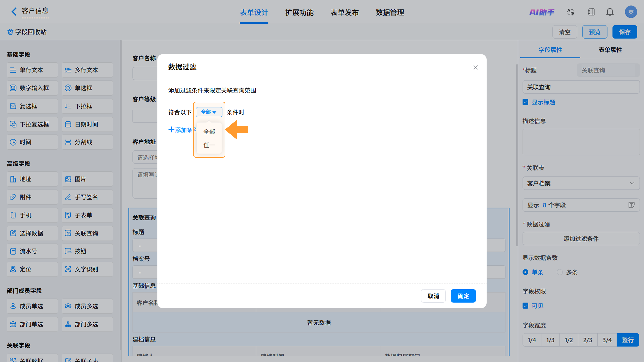
Task: Close the 数据过滤 dialog
Action: (475, 67)
